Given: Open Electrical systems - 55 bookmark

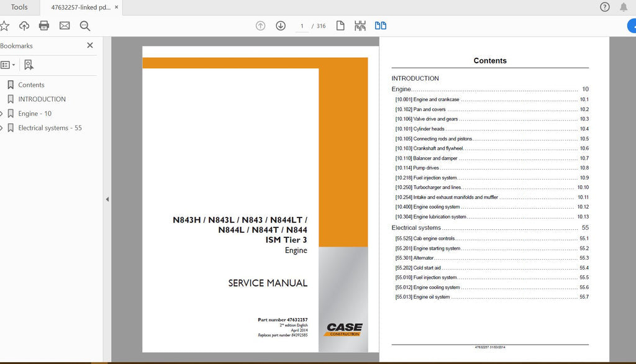Looking at the screenshot, I should click(x=50, y=128).
